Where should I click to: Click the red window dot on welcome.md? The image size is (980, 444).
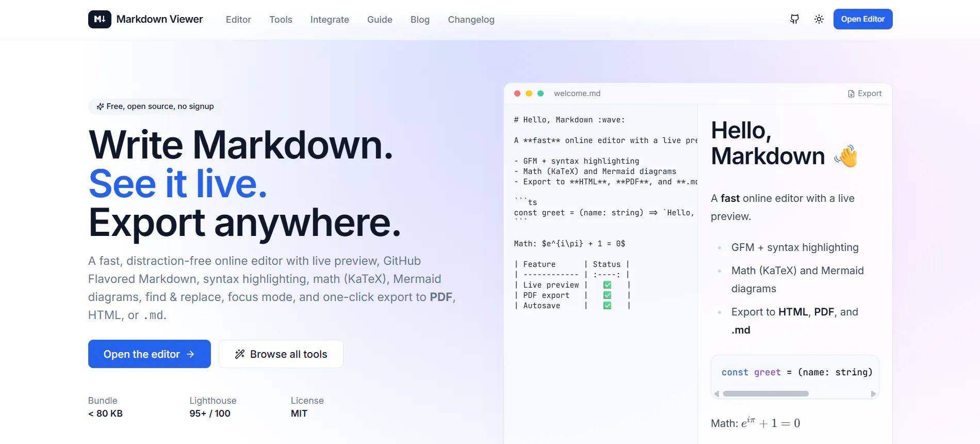point(517,93)
